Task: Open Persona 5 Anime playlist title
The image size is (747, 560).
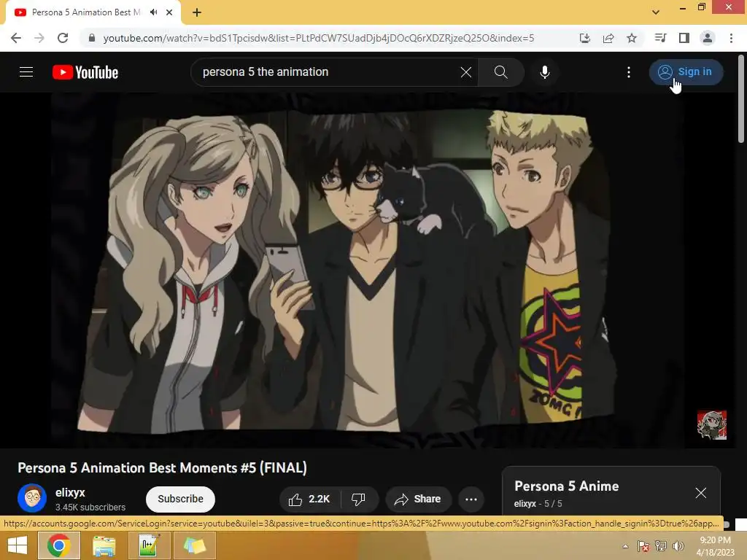Action: [x=566, y=486]
